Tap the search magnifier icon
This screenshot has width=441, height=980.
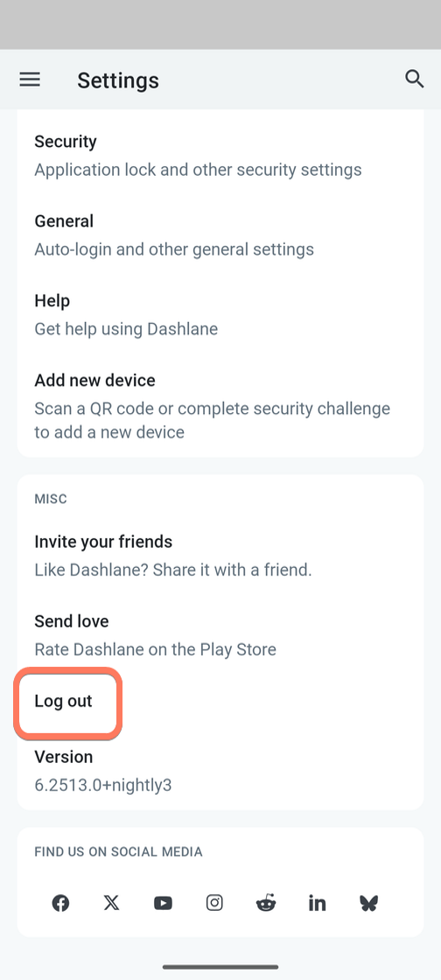pyautogui.click(x=414, y=79)
